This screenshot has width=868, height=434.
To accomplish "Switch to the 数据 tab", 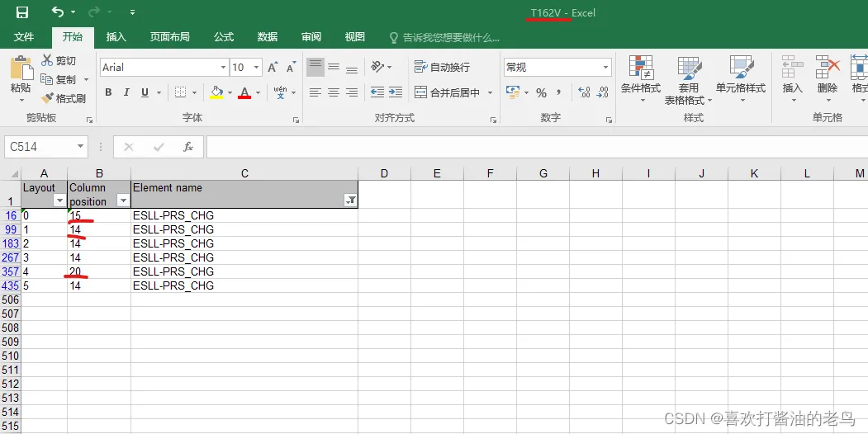I will [268, 37].
